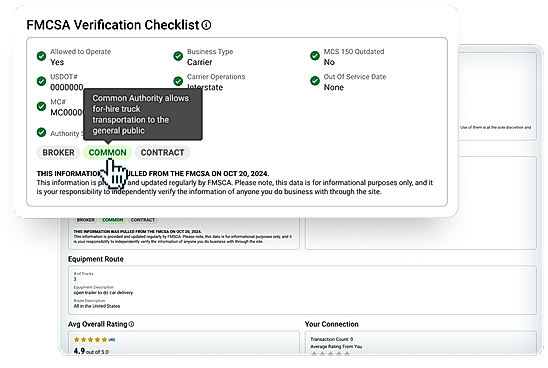Click the Your Connection heading
Image resolution: width=548 pixels, height=368 pixels.
coord(332,324)
